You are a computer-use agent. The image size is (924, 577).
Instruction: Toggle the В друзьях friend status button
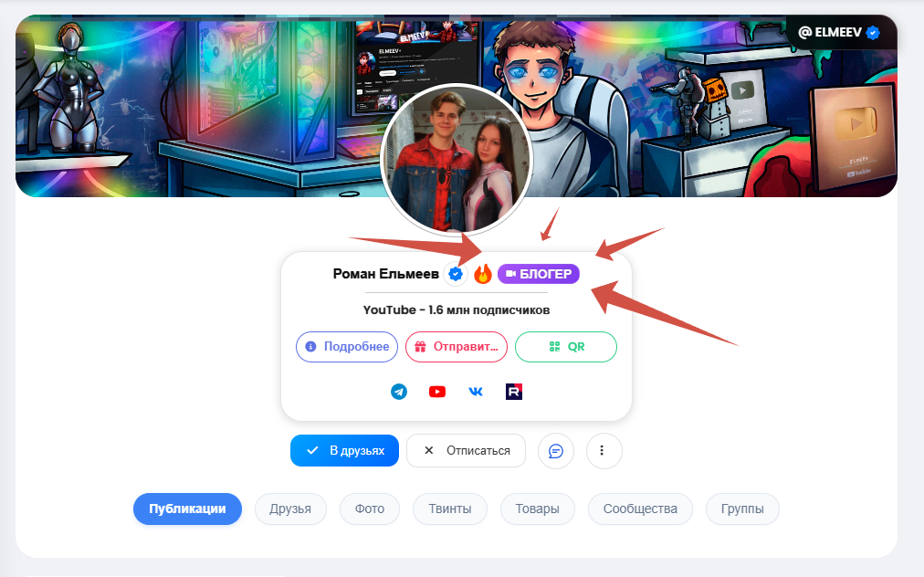pyautogui.click(x=344, y=450)
